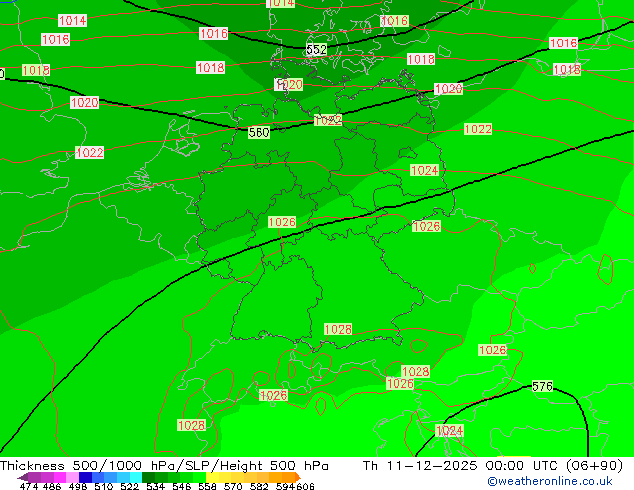Click the 510 value under the legend
Screen dimensions: 634x490
pyautogui.click(x=104, y=486)
